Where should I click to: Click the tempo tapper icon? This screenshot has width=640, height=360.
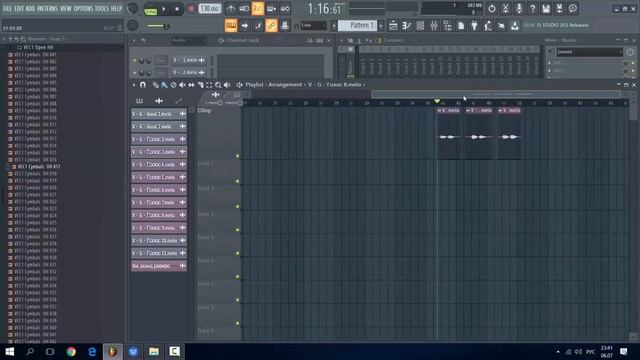(x=488, y=25)
